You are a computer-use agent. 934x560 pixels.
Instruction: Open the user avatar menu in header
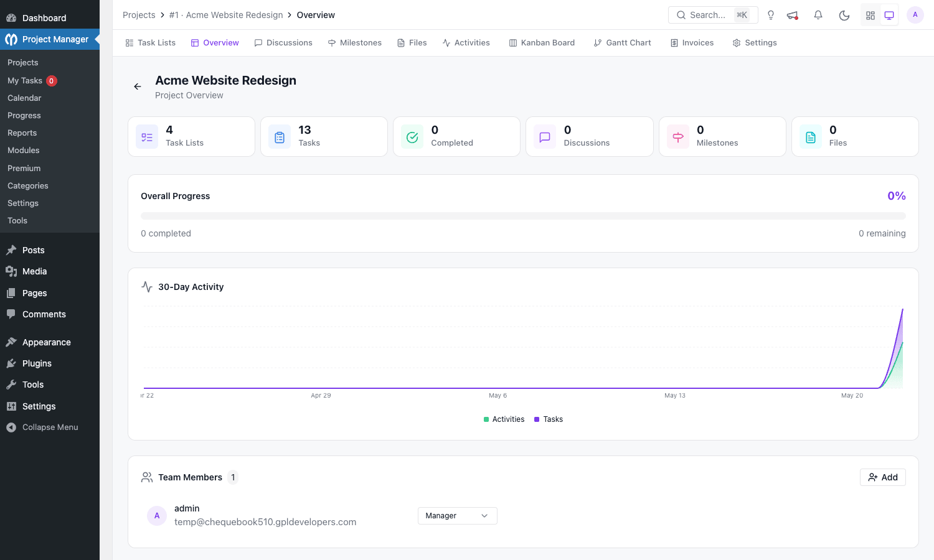915,15
